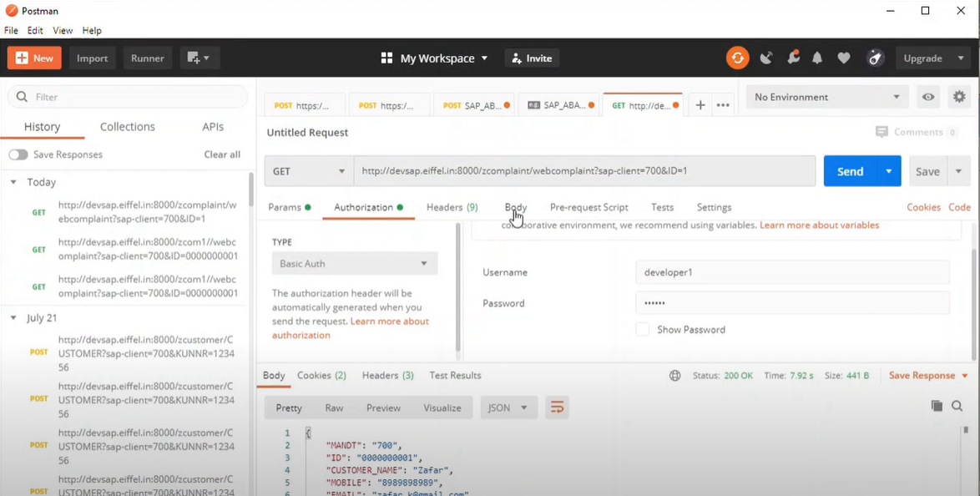Click the globe network icon in response
The image size is (980, 496).
point(675,376)
